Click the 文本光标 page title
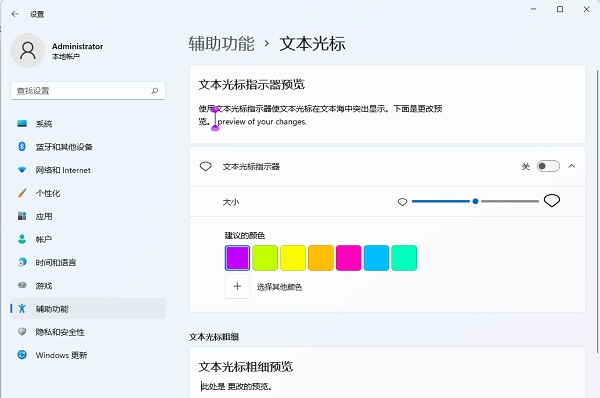The image size is (600, 398). click(312, 44)
